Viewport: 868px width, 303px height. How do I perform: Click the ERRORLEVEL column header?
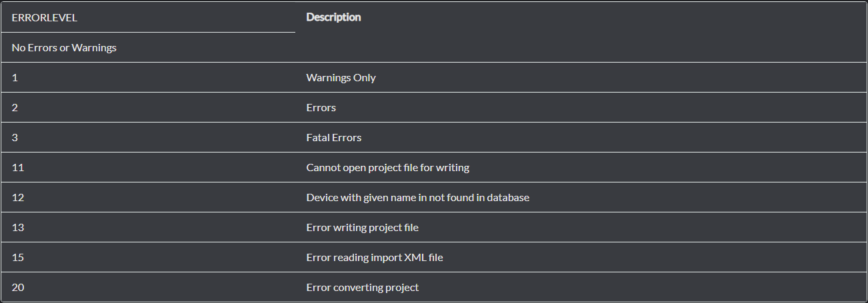point(45,18)
